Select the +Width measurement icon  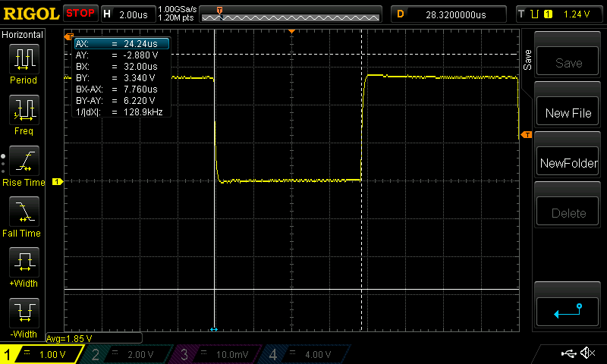point(23,264)
